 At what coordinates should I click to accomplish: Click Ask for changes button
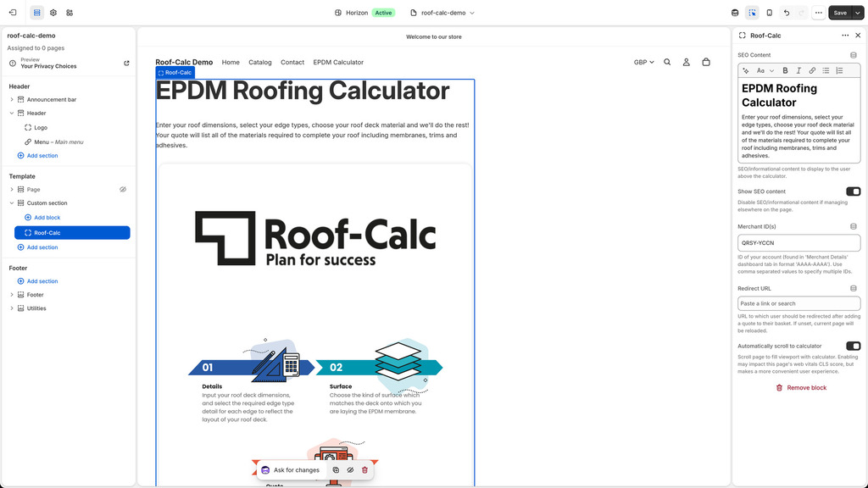tap(291, 469)
